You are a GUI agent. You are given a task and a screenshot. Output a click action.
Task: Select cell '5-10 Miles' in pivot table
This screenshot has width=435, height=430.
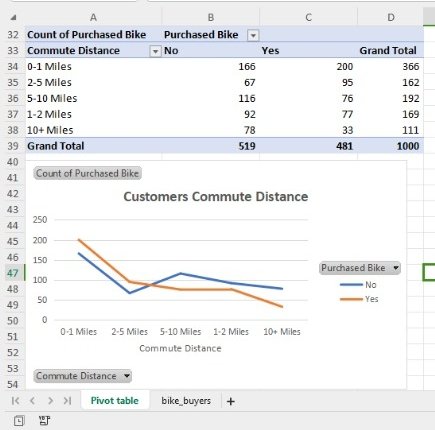[x=93, y=98]
